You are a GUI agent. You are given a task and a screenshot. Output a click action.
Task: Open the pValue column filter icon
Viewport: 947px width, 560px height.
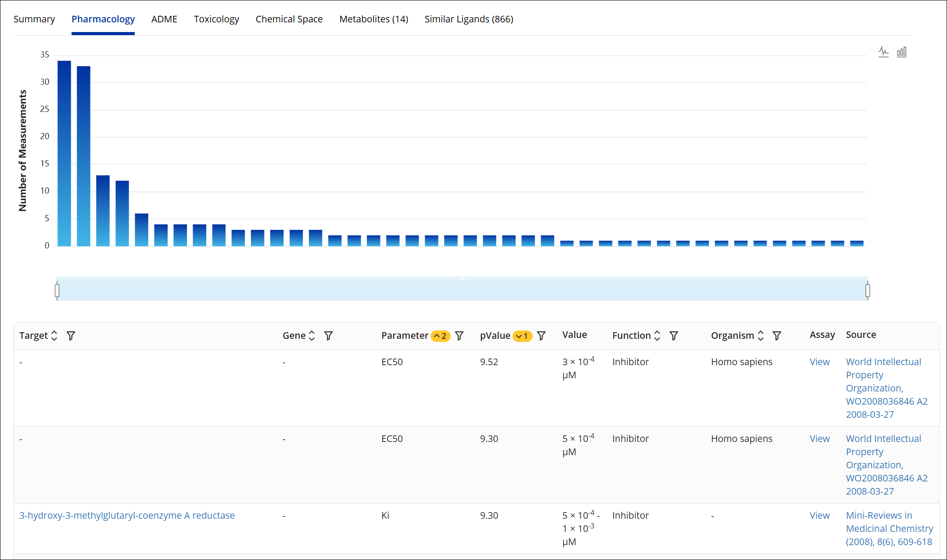tap(542, 336)
